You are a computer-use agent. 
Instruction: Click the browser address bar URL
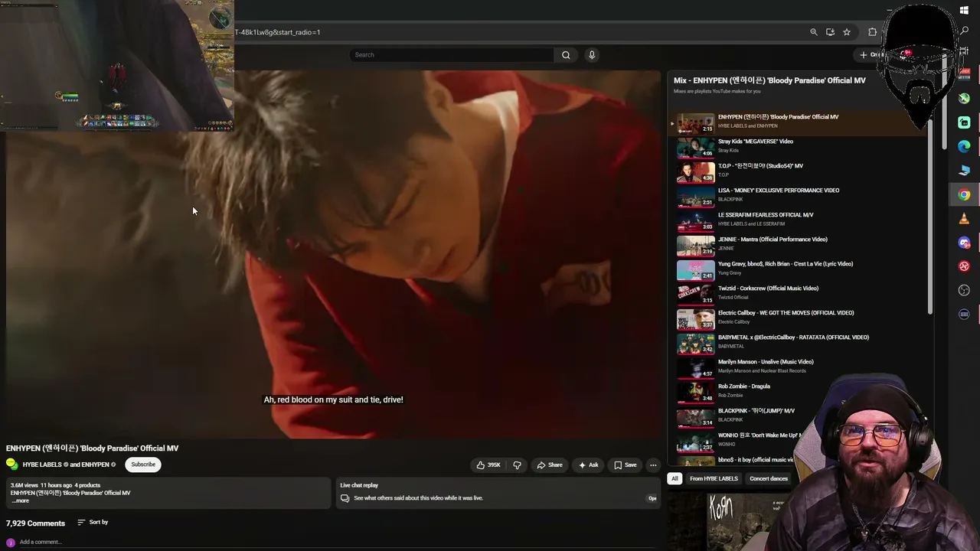[x=277, y=32]
